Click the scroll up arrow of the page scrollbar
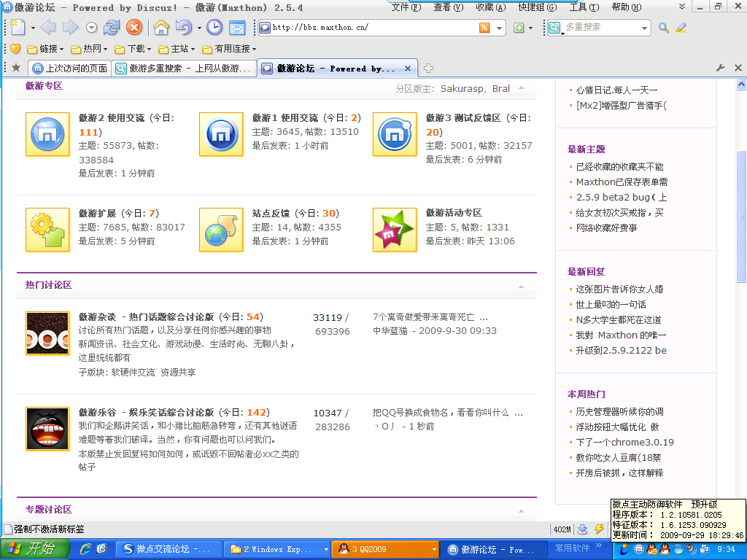 tap(741, 85)
